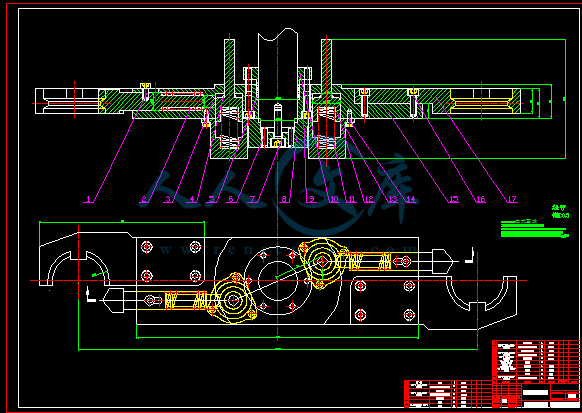Select part callout number 4
The width and height of the screenshot is (582, 413).
point(192,200)
